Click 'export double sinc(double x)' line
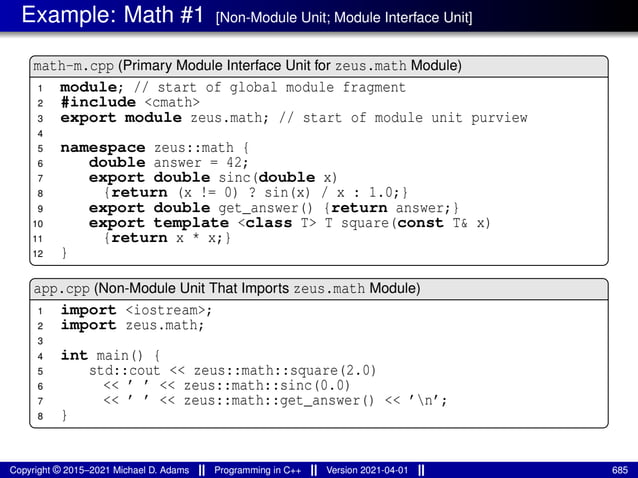This screenshot has width=638, height=478. point(213,178)
